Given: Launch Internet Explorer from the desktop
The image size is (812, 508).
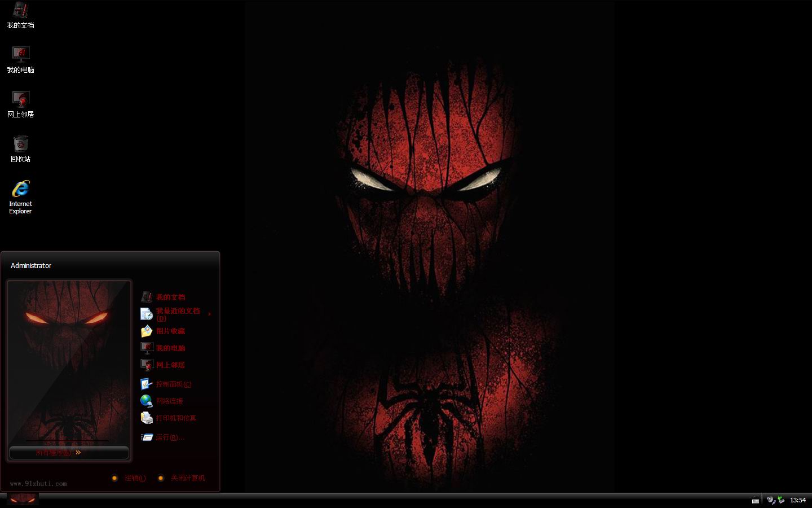Looking at the screenshot, I should tap(20, 197).
